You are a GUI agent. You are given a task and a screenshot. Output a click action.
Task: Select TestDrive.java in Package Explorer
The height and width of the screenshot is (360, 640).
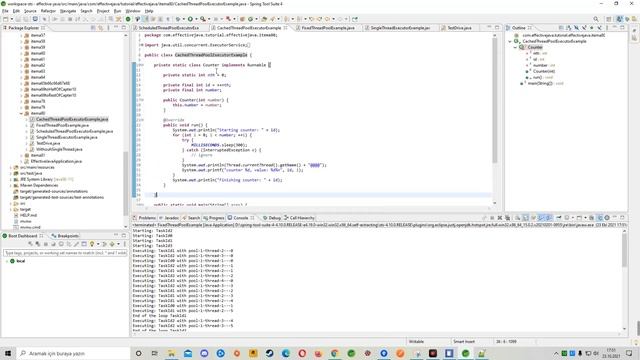(48, 143)
